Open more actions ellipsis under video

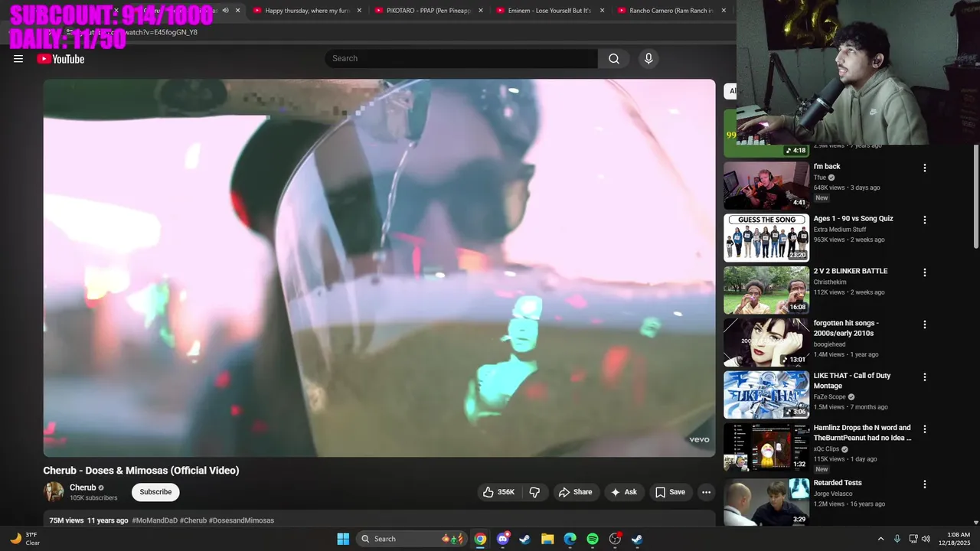tap(706, 492)
